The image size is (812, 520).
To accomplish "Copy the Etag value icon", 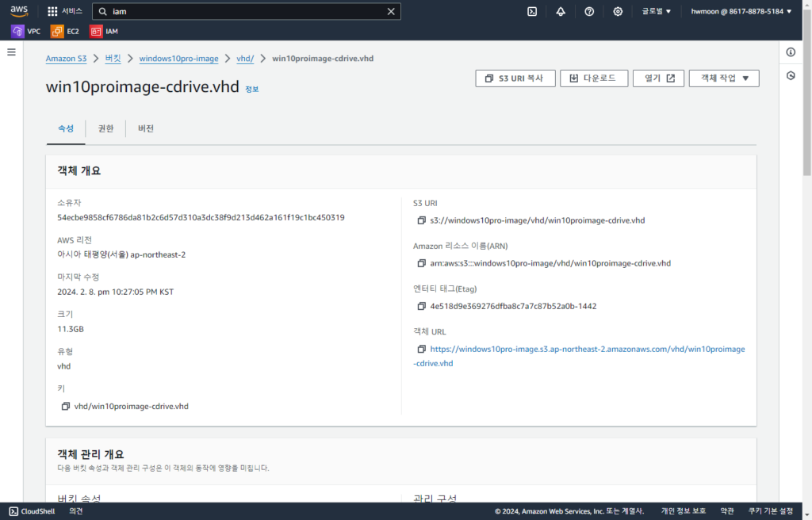I will coord(422,307).
